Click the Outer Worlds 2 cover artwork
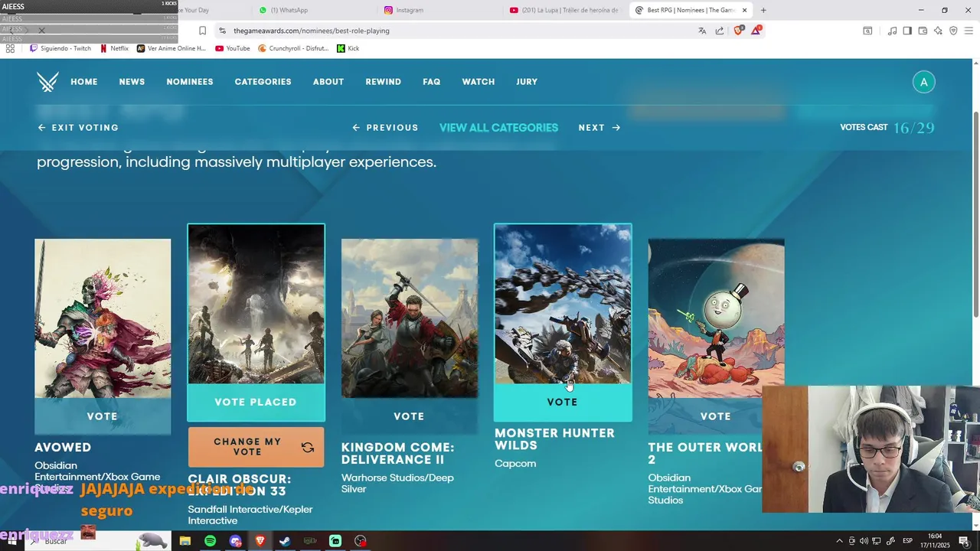The height and width of the screenshot is (551, 980). 717,318
